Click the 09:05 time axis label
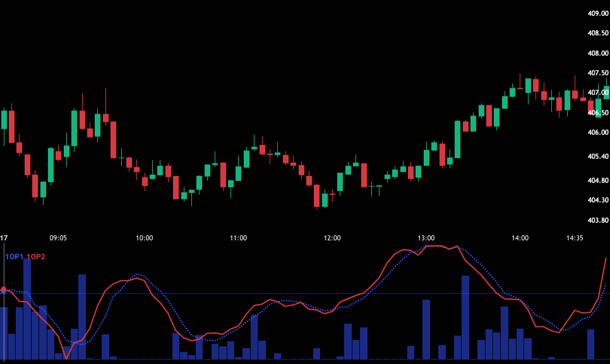 pos(58,238)
